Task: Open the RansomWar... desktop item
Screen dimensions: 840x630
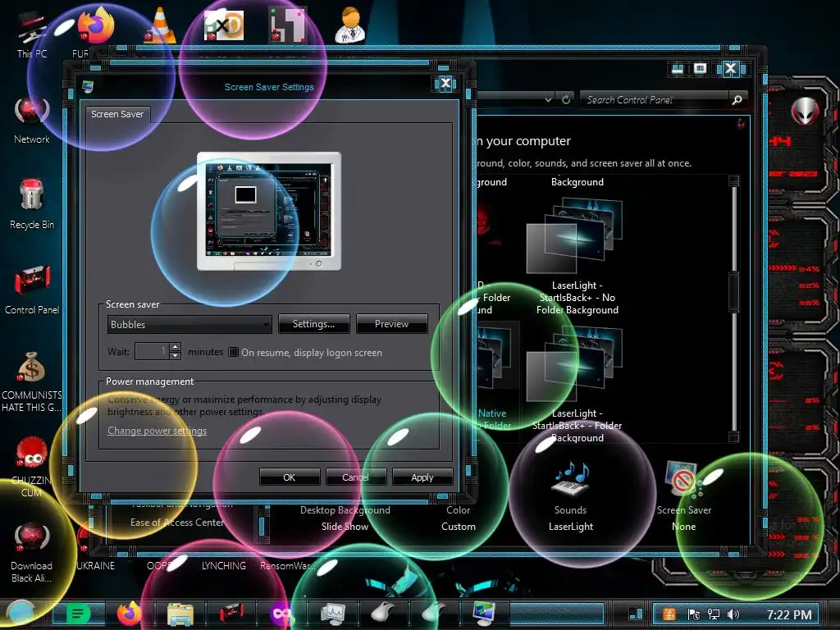Action: (x=288, y=565)
